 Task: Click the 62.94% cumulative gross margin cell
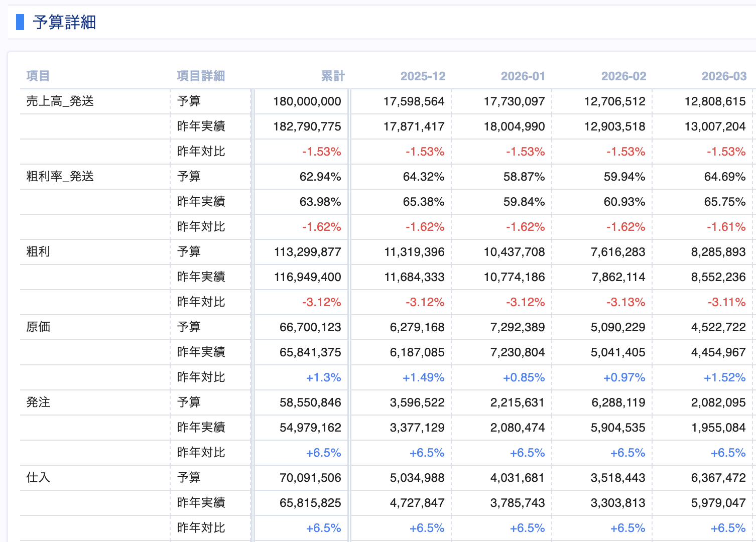pyautogui.click(x=320, y=177)
